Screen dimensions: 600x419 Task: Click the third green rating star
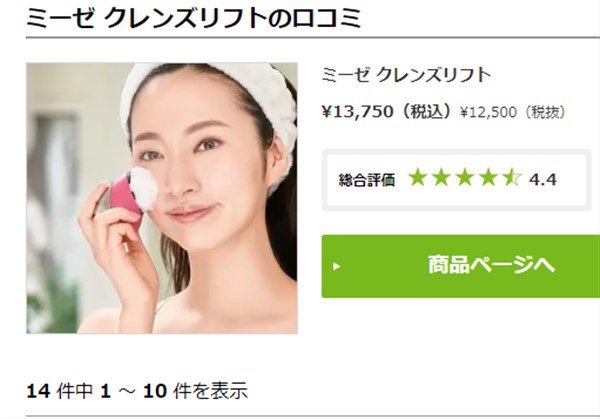(465, 178)
